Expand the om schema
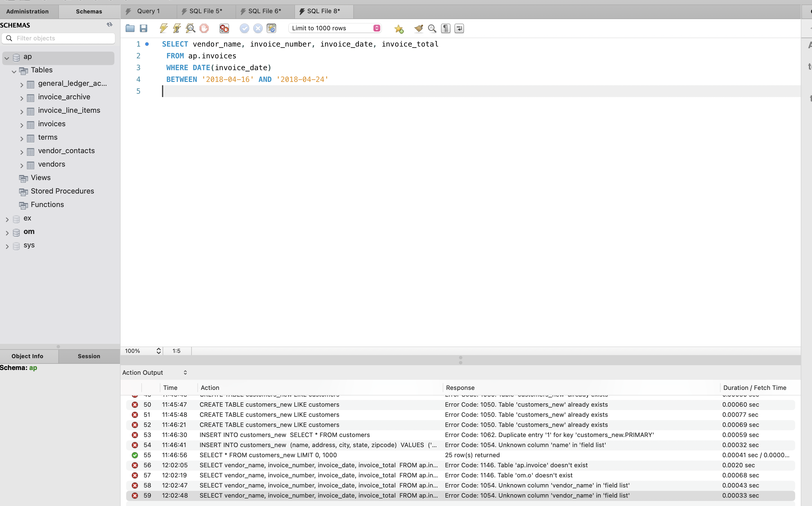The height and width of the screenshot is (506, 812). coord(7,233)
